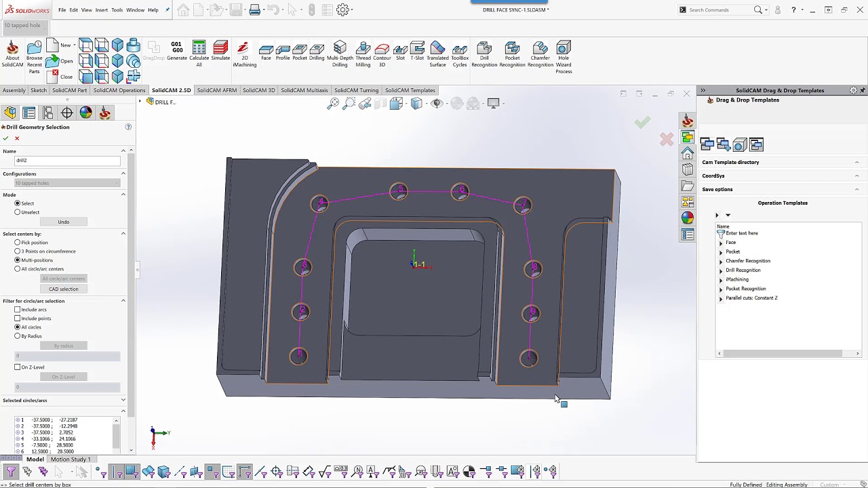
Task: Click Close in SolidCAM ribbon
Action: pyautogui.click(x=60, y=77)
